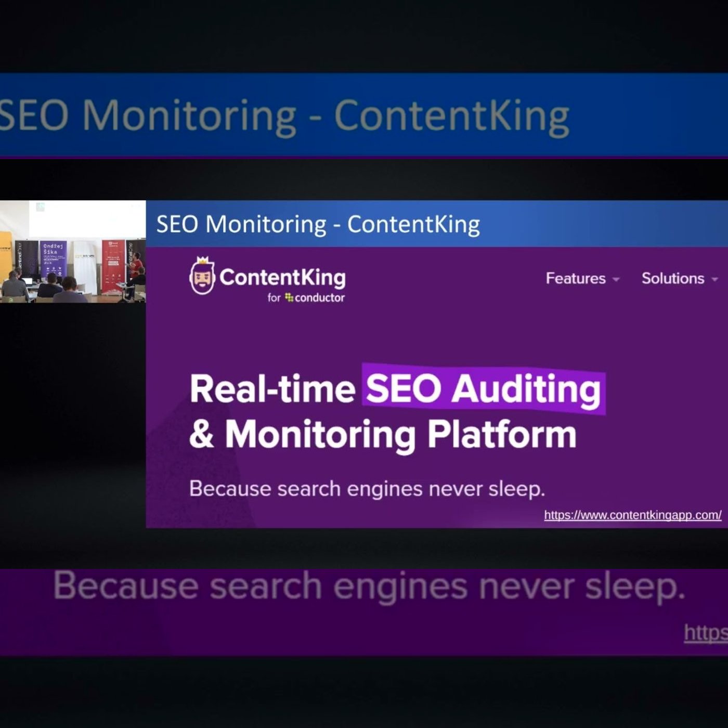This screenshot has width=728, height=728.
Task: Click the highlighted "SEO Auditing" headline text
Action: [484, 389]
